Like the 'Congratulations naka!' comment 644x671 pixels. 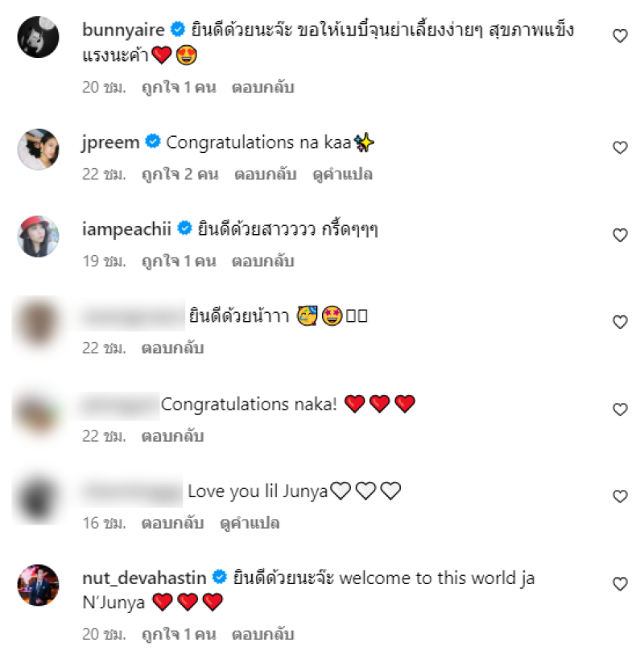(620, 410)
